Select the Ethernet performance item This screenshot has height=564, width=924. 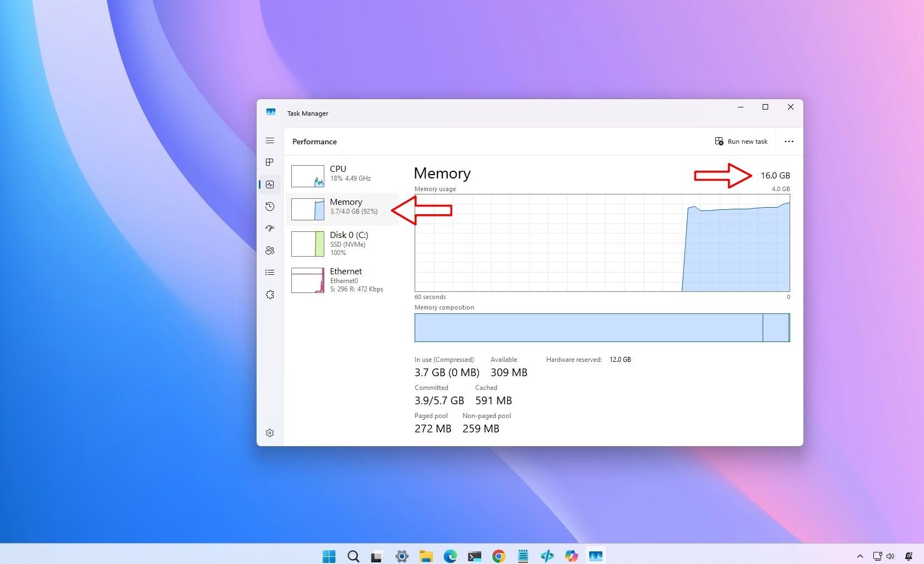click(342, 280)
